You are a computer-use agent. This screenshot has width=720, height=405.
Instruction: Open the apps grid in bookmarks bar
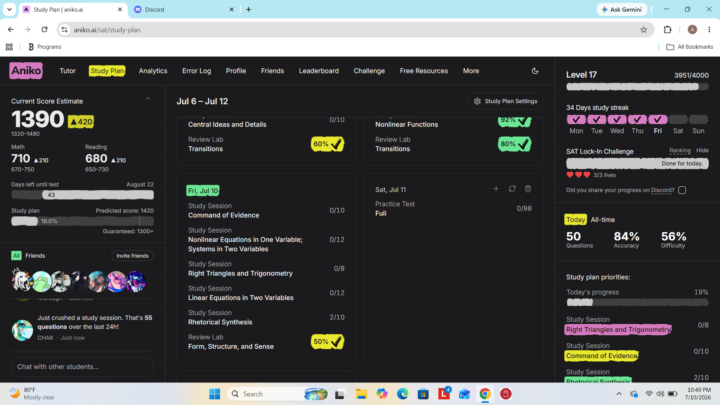click(x=9, y=47)
